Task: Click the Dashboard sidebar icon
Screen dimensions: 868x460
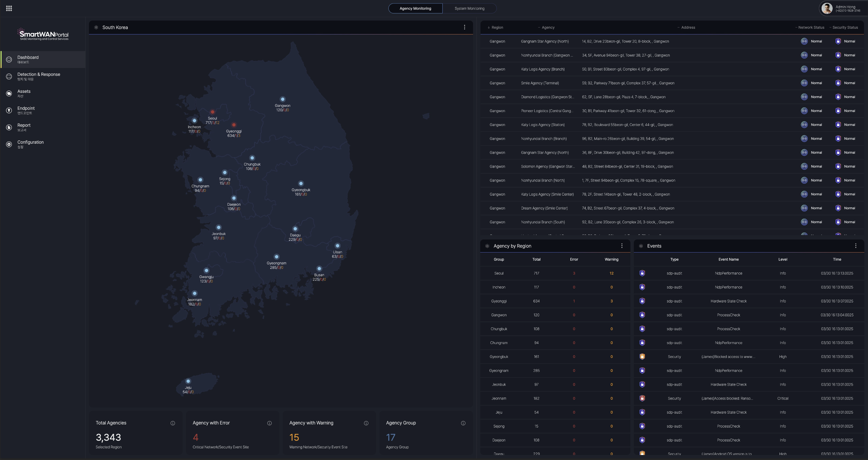Action: pos(9,60)
